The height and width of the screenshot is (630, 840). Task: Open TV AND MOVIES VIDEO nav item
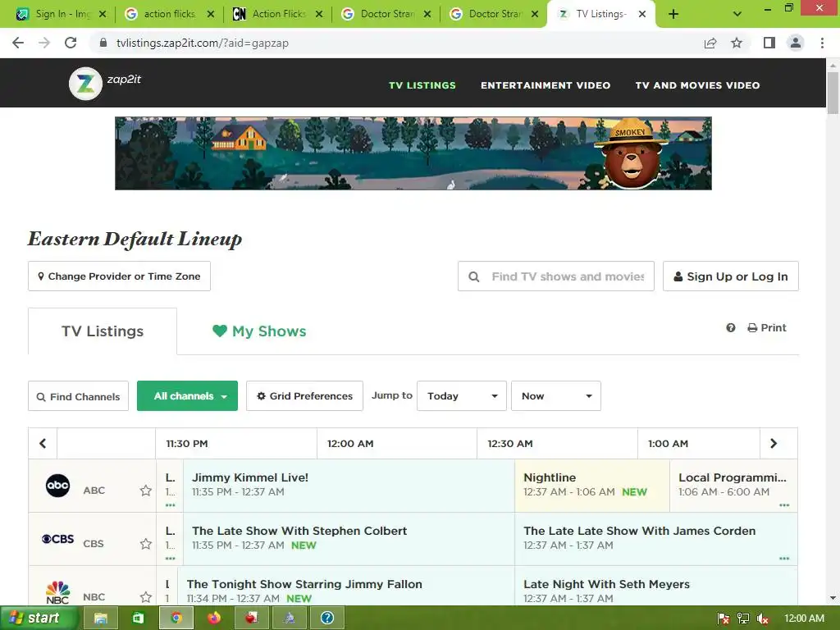tap(697, 85)
